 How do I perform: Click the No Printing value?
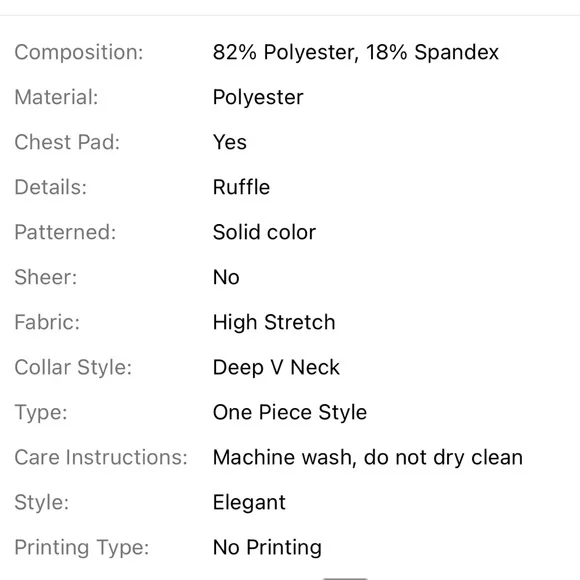click(267, 547)
